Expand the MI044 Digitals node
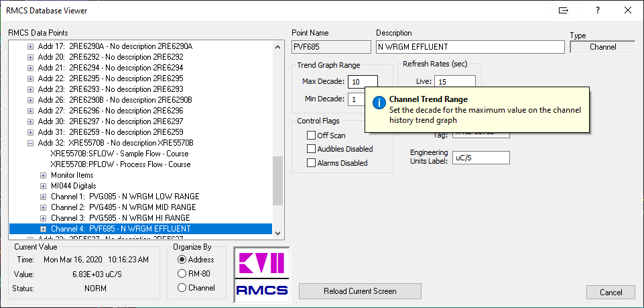644x308 pixels. 43,186
